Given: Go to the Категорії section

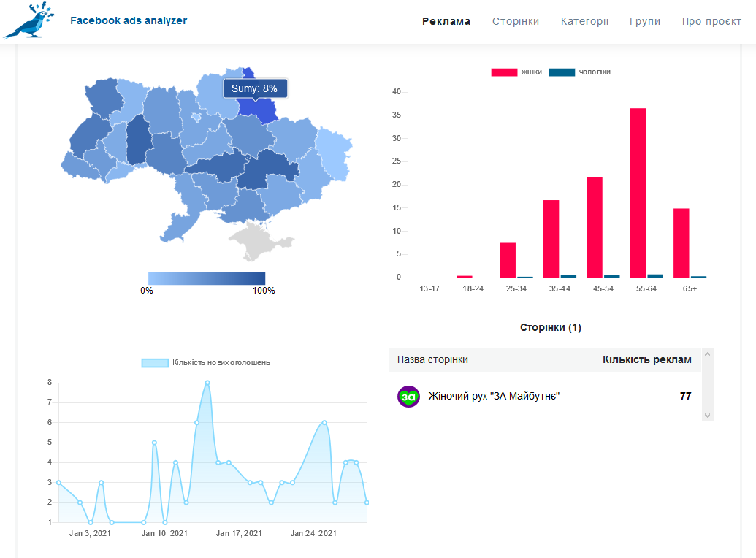Looking at the screenshot, I should click(x=584, y=21).
